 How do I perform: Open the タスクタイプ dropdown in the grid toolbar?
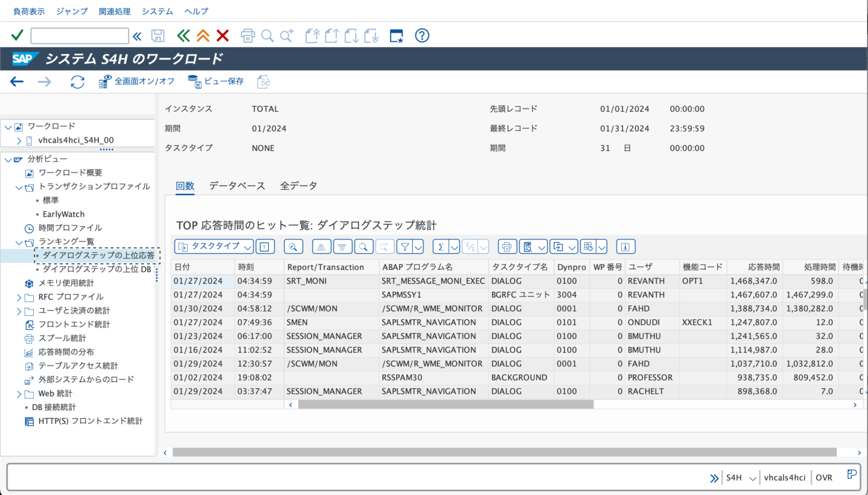(x=213, y=246)
